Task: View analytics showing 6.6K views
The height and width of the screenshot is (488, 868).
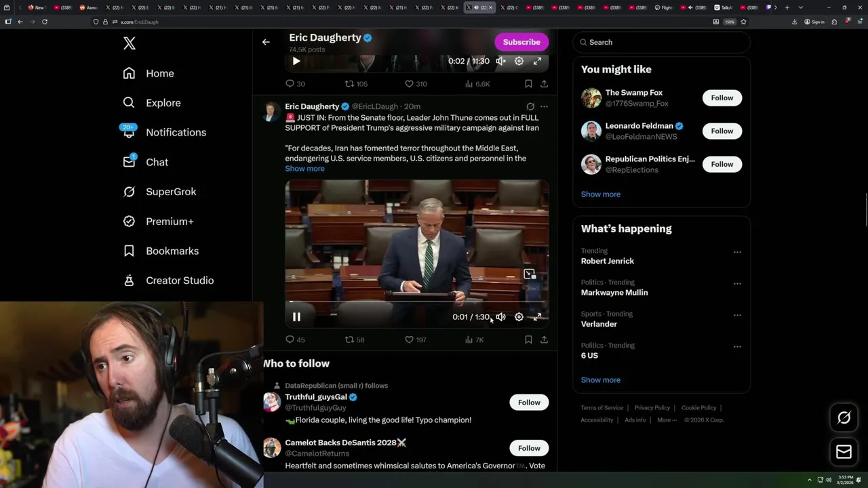Action: pyautogui.click(x=477, y=84)
